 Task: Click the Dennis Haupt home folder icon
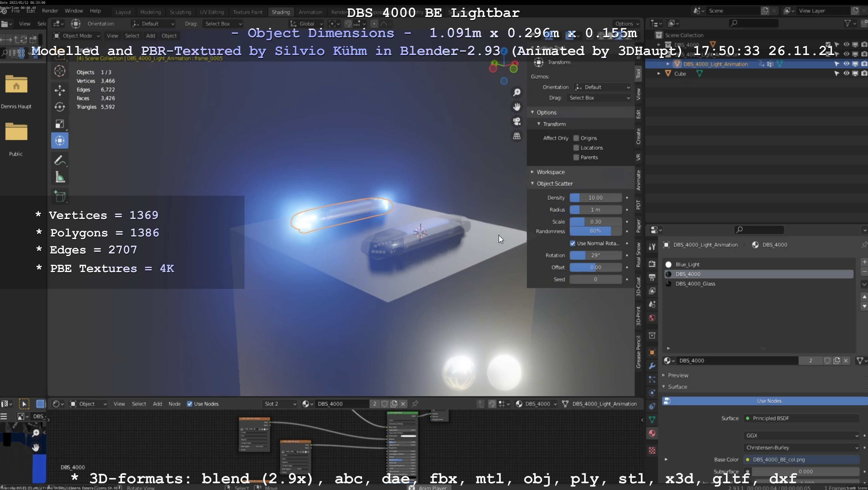coord(16,84)
